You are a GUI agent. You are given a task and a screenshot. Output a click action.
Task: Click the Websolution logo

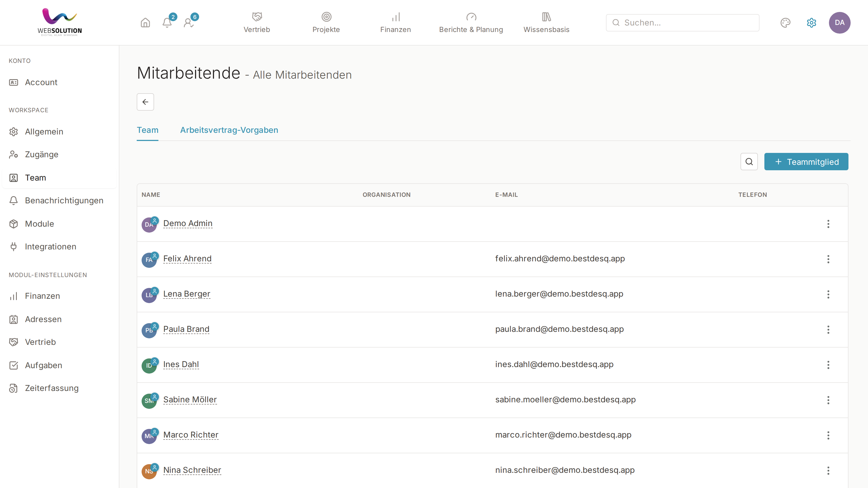pyautogui.click(x=60, y=22)
